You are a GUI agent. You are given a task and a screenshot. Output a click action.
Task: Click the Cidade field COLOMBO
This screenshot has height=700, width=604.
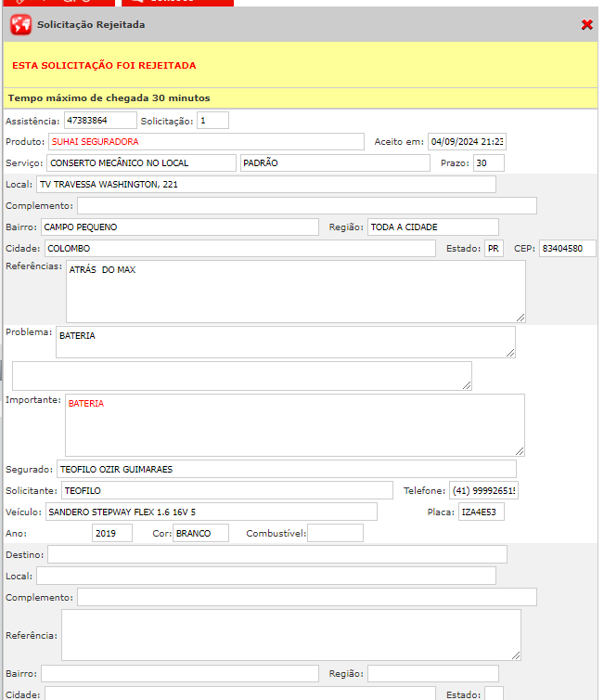point(240,248)
